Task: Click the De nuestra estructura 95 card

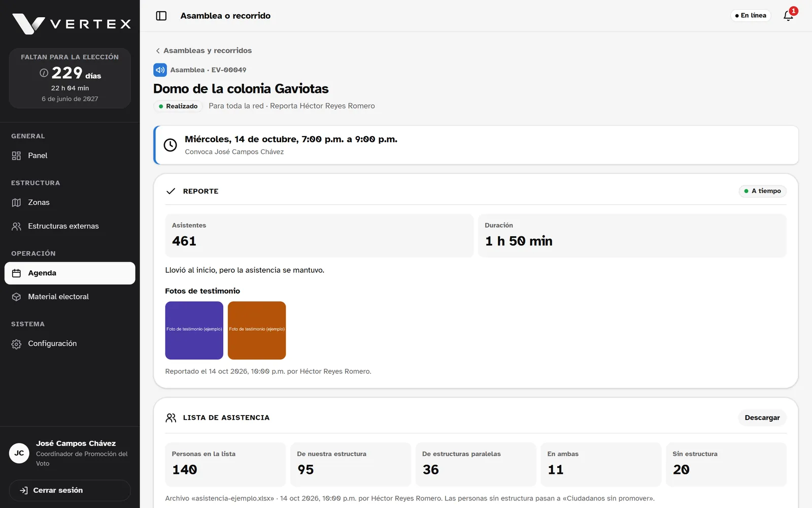Action: click(351, 465)
